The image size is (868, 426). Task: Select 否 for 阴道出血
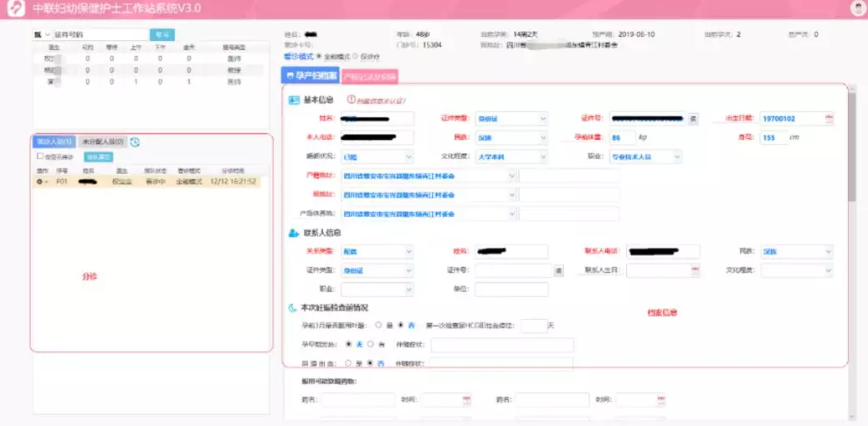pos(370,363)
